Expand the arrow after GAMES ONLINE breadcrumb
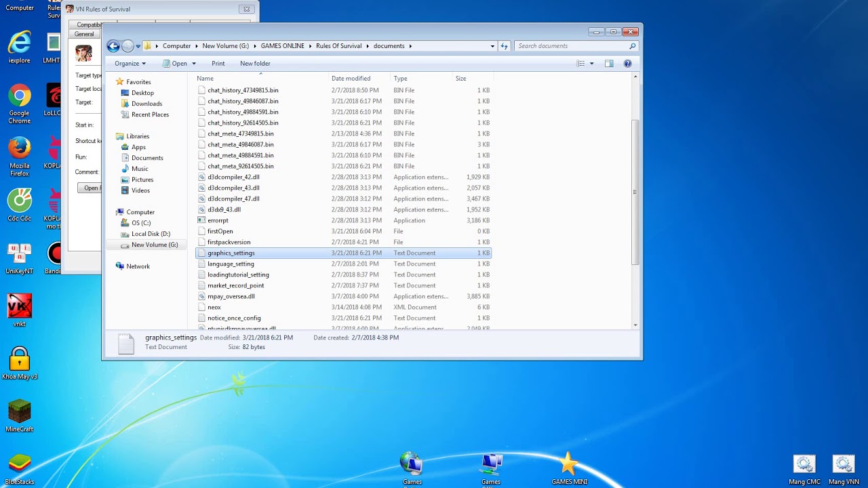Viewport: 868px width, 488px height. coord(311,46)
